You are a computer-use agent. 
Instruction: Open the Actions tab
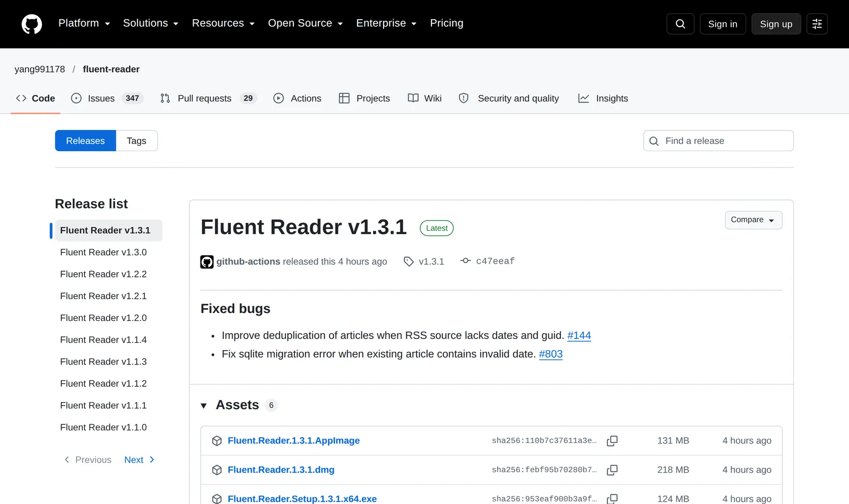click(x=297, y=98)
